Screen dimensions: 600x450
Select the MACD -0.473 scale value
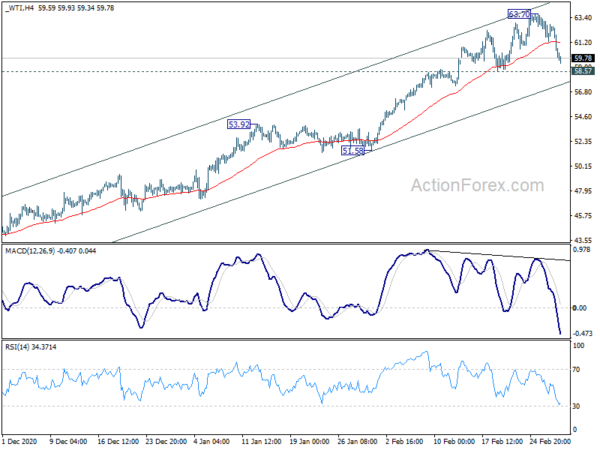(x=585, y=334)
